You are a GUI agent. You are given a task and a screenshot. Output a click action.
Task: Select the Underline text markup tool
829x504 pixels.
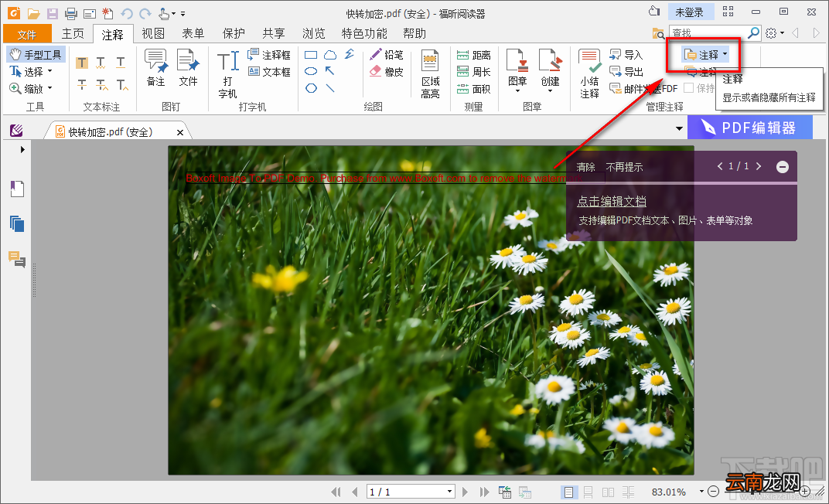pyautogui.click(x=121, y=63)
